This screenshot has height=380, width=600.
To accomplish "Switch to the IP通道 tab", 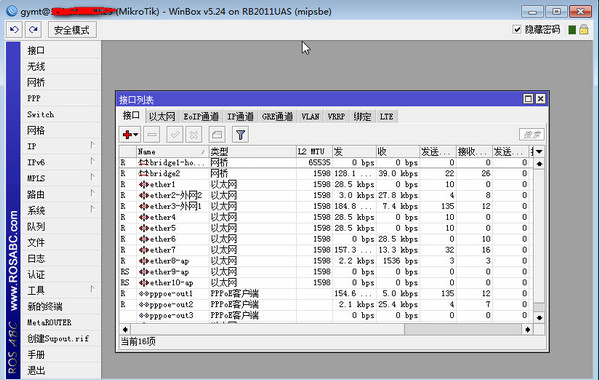I will [x=240, y=117].
